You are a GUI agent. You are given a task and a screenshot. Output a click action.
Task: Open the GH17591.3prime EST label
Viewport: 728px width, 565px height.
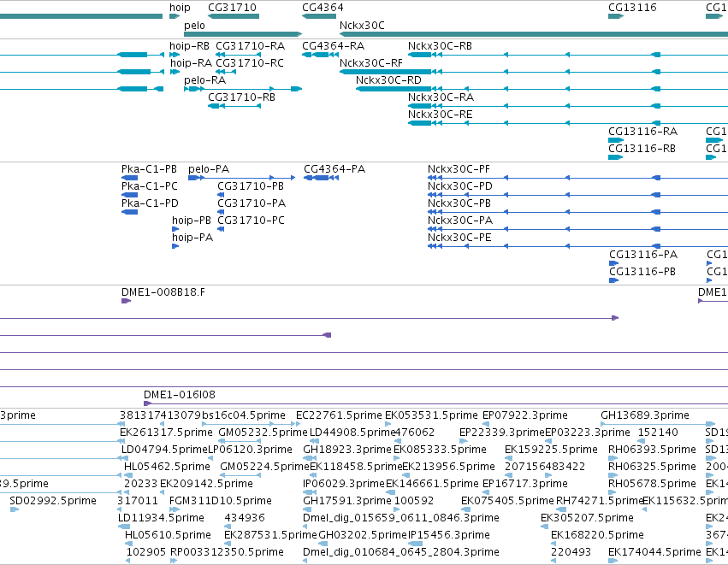point(347,502)
